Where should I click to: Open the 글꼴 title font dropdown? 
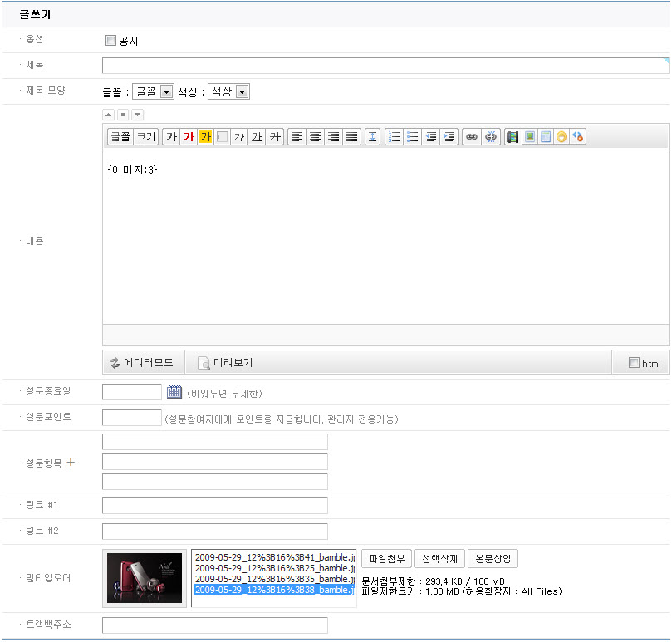(152, 92)
